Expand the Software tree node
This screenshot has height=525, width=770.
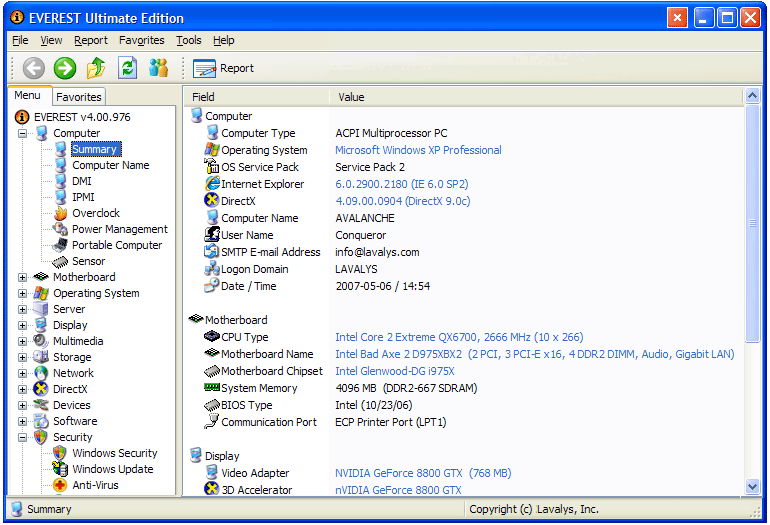click(x=22, y=421)
